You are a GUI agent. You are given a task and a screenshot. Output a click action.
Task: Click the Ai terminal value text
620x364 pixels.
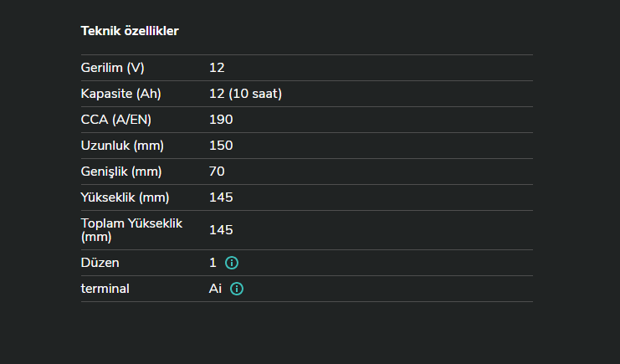[x=215, y=289]
